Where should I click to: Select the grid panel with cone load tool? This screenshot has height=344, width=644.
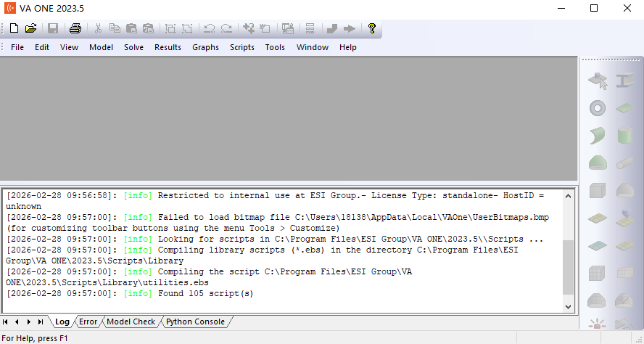[624, 218]
